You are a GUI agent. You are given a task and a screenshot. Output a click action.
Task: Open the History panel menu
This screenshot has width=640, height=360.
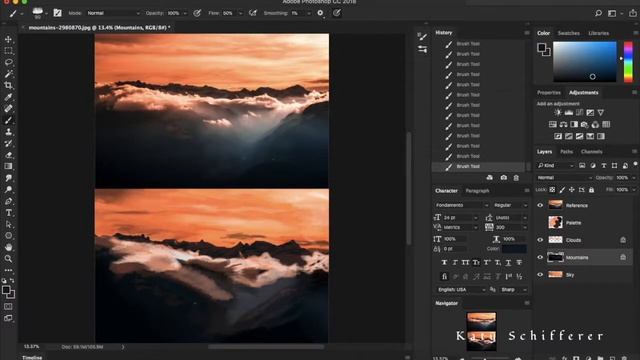pos(527,33)
